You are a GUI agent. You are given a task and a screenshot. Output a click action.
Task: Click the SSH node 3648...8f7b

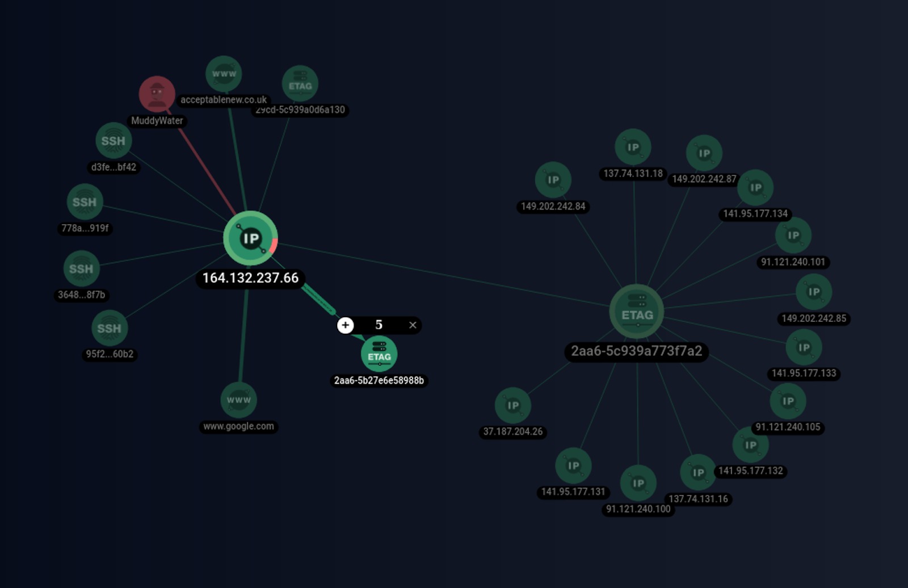(x=81, y=268)
